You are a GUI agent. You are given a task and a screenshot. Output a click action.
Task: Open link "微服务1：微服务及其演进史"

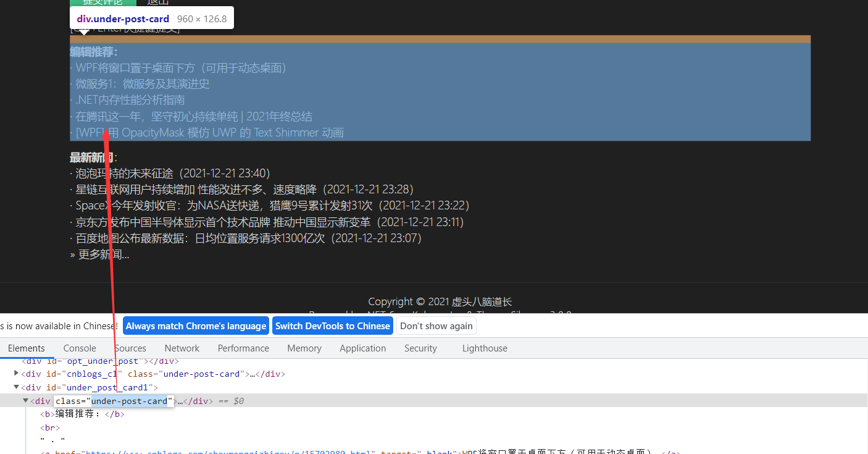[143, 84]
